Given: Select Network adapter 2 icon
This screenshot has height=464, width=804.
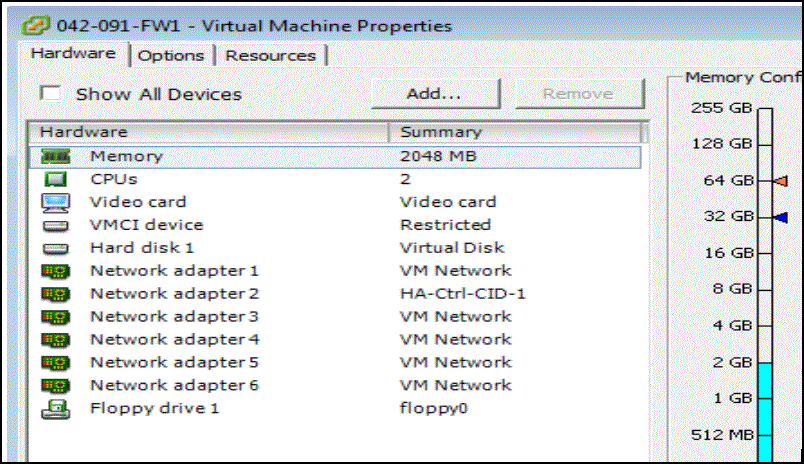Looking at the screenshot, I should pos(54,294).
